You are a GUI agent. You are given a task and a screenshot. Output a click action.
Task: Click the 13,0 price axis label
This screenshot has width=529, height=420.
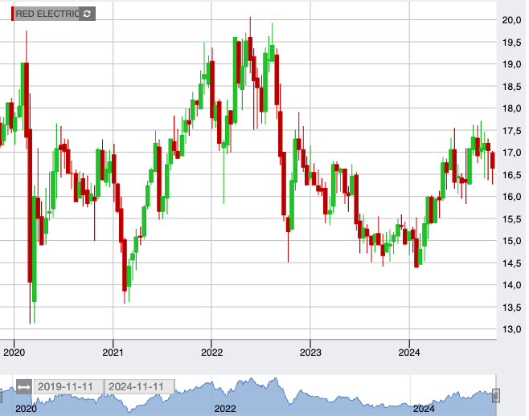point(511,329)
